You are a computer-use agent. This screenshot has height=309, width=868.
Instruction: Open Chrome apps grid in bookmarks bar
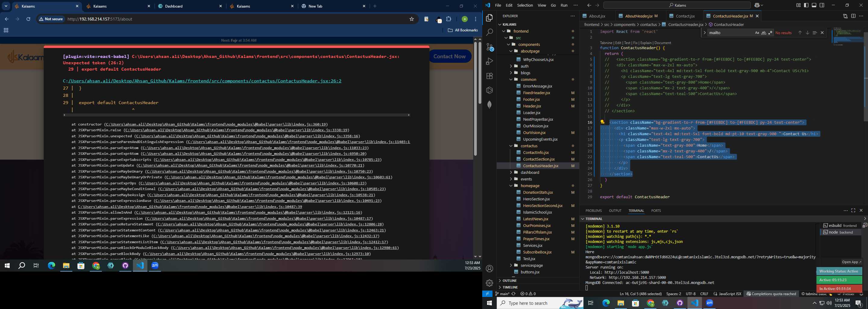pyautogui.click(x=6, y=30)
